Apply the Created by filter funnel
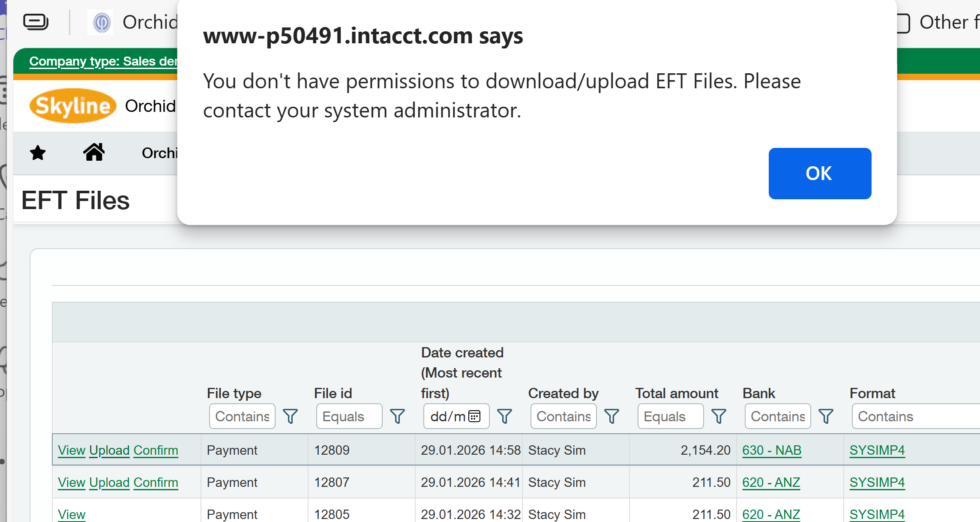The height and width of the screenshot is (522, 980). [611, 416]
